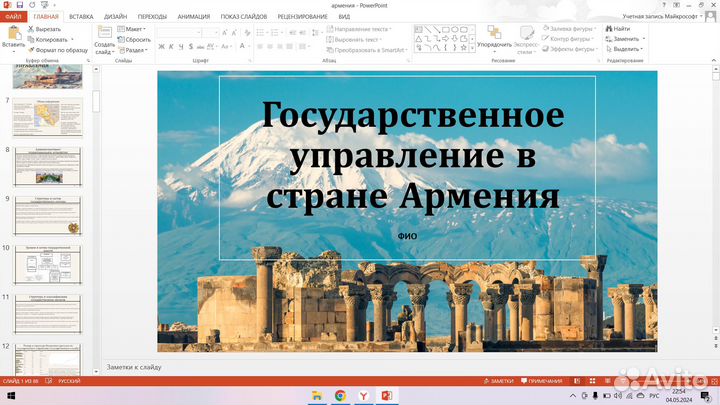Open Windows Start menu
This screenshot has width=720, height=405.
click(11, 396)
